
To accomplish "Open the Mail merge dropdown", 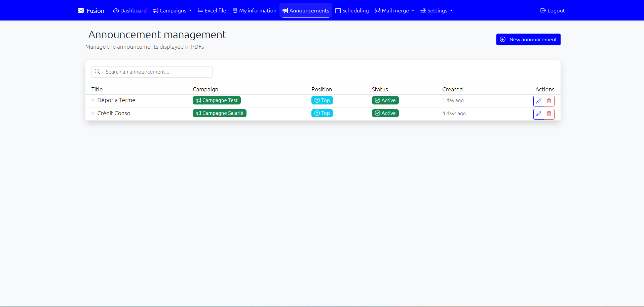I will pyautogui.click(x=394, y=10).
